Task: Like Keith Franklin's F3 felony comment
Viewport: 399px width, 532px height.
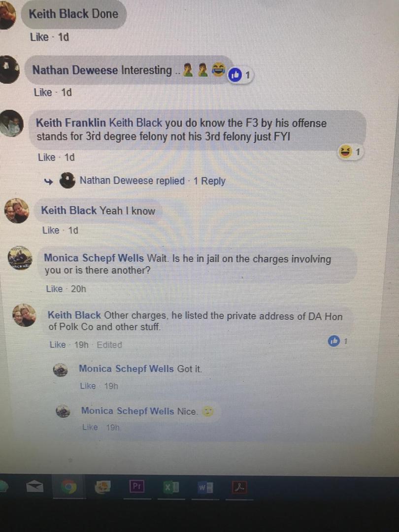Action: [46, 158]
